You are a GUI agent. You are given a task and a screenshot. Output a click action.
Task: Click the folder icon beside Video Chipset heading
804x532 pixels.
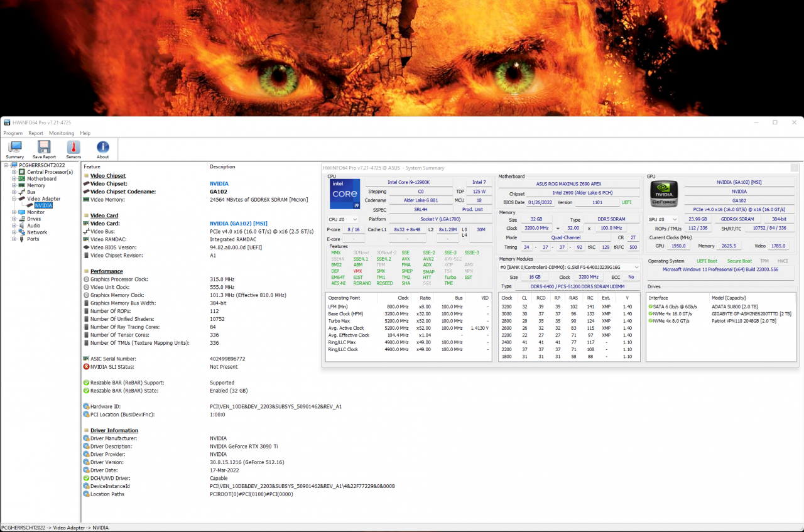pos(86,176)
